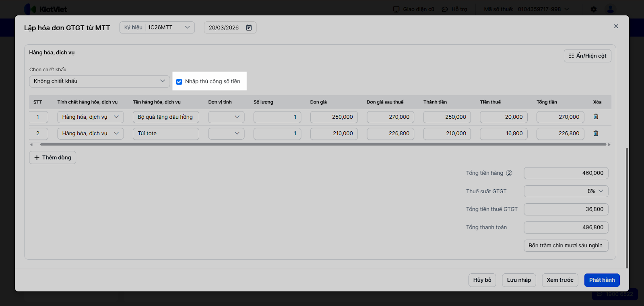Edit Số lượng for Túi tote
644x306 pixels.
[x=277, y=134]
